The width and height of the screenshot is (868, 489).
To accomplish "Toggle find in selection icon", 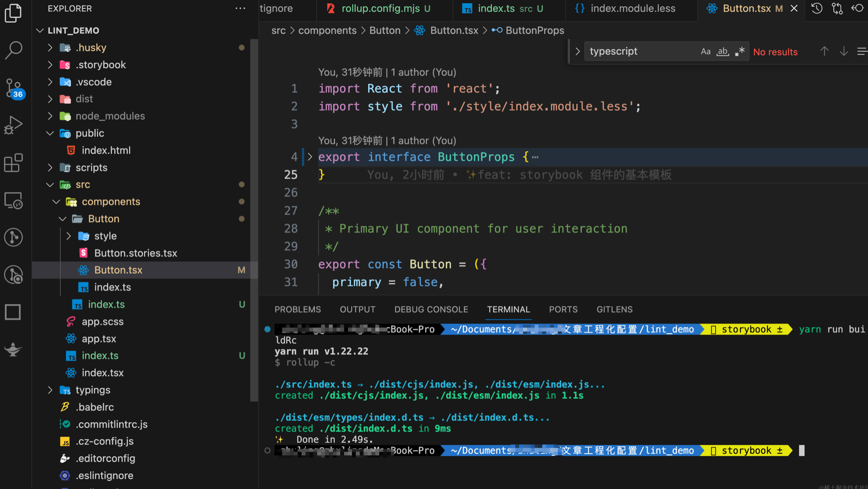I will click(862, 51).
